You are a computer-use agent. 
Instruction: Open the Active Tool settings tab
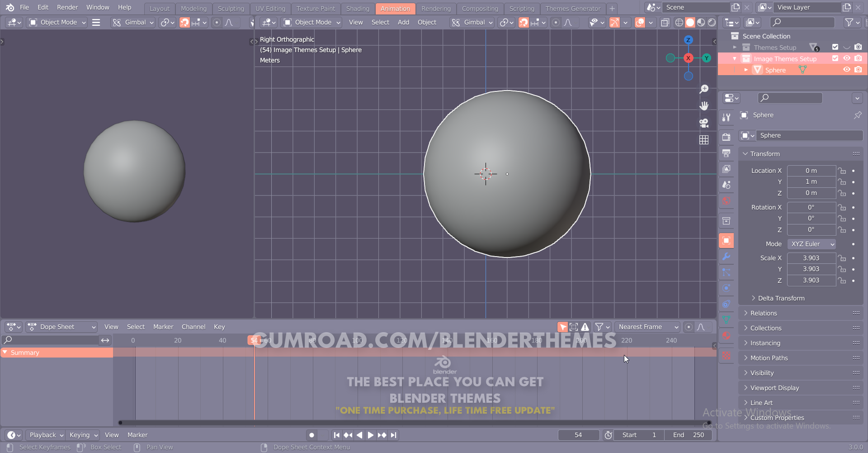726,117
